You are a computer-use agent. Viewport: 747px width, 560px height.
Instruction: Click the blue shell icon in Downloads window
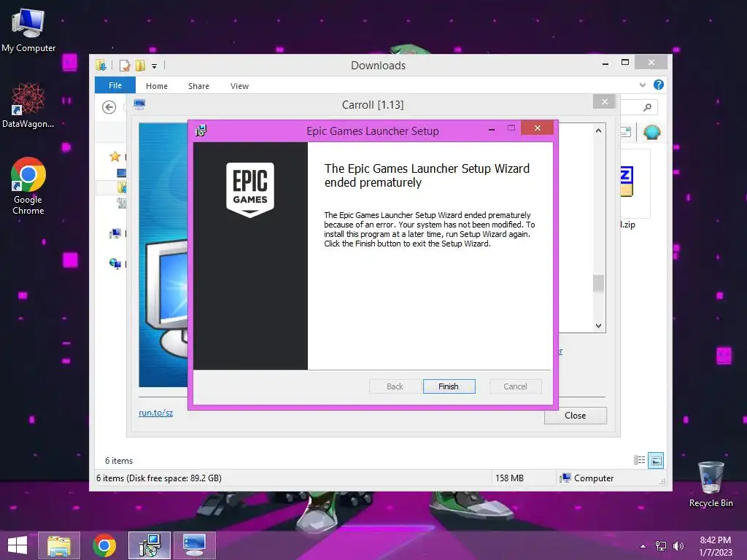tap(651, 132)
